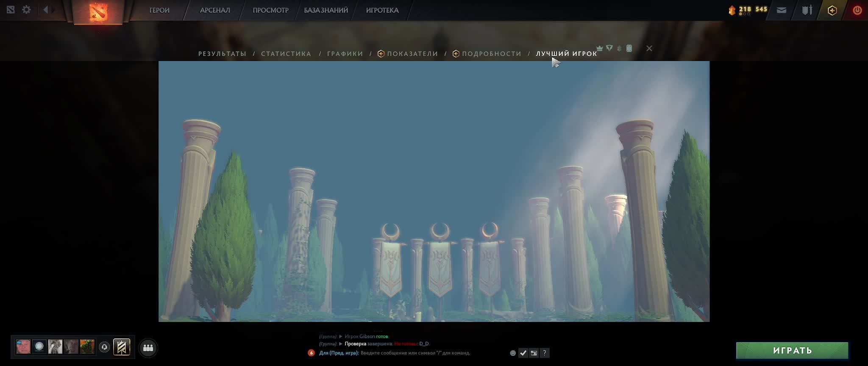Open the Dota 2 home logo
868x366 pixels.
click(x=98, y=12)
